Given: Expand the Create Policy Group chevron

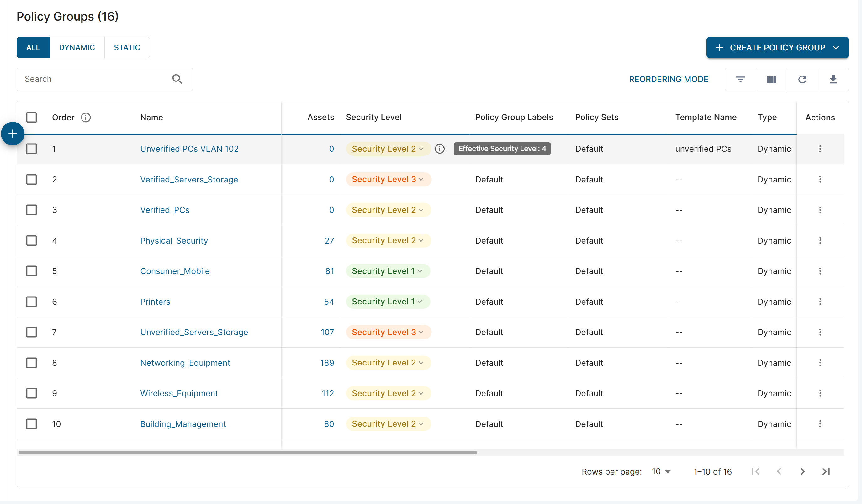Looking at the screenshot, I should click(836, 48).
